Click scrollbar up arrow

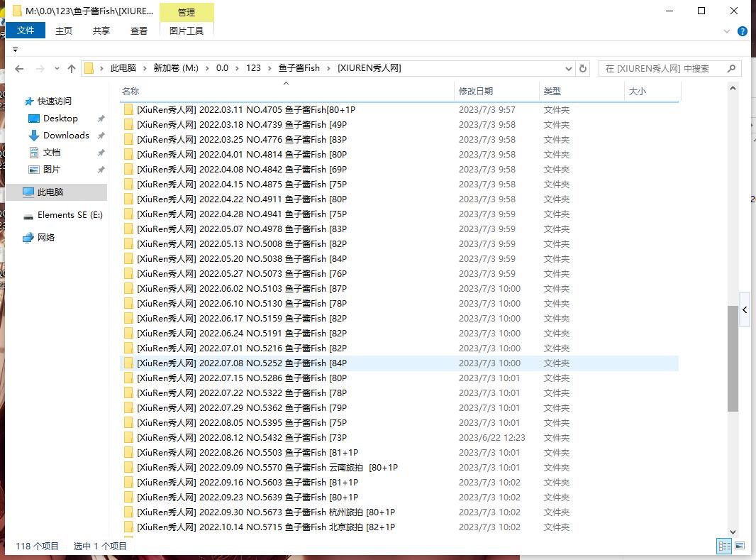coord(733,88)
